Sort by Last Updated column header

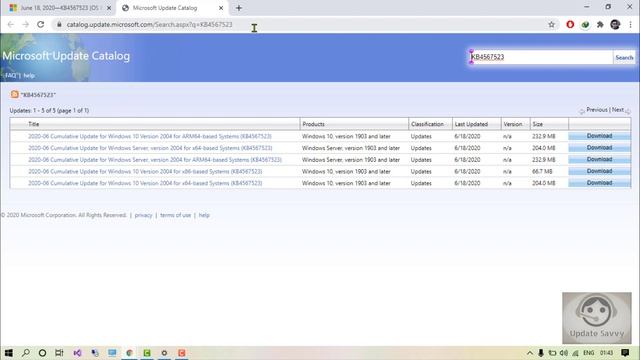click(x=471, y=124)
